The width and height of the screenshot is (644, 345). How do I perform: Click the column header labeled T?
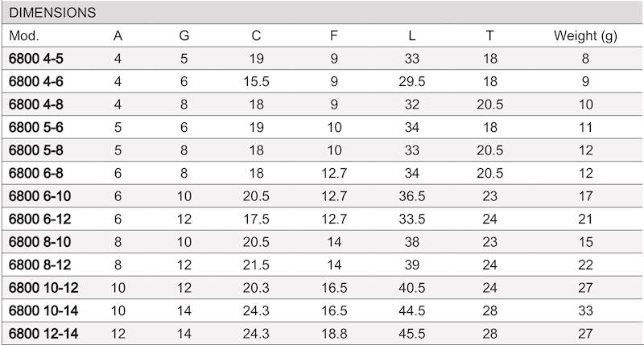pos(489,35)
